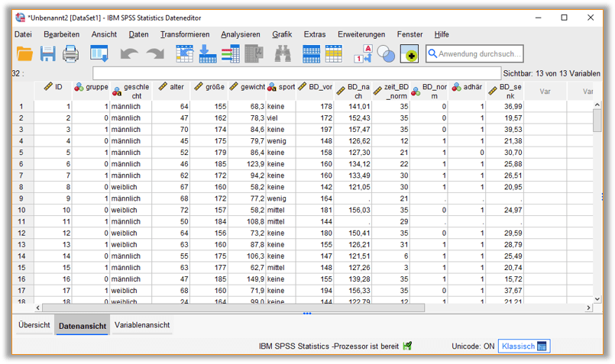Click the Klassisch grid icon in status bar

pos(542,346)
